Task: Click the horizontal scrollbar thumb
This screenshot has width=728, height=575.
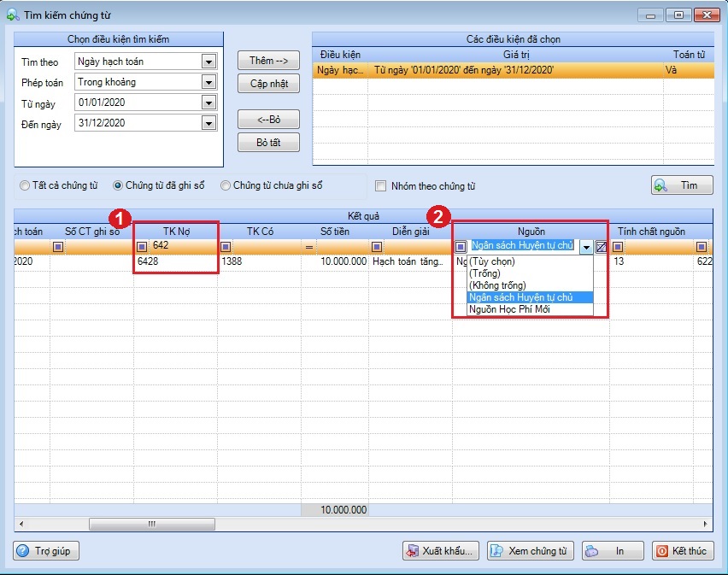Action: pos(152,524)
